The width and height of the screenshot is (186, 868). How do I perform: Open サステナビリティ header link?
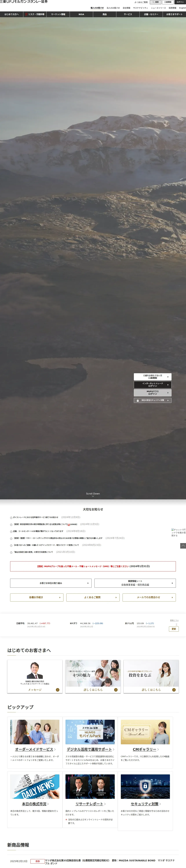(x=140, y=8)
